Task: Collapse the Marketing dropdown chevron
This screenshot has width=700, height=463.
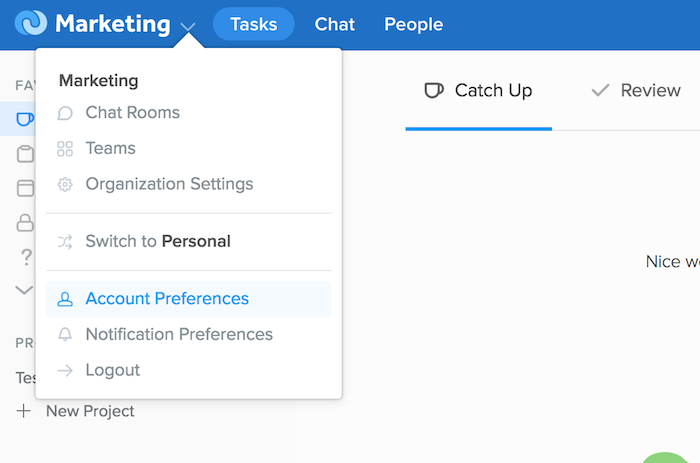Action: (188, 27)
